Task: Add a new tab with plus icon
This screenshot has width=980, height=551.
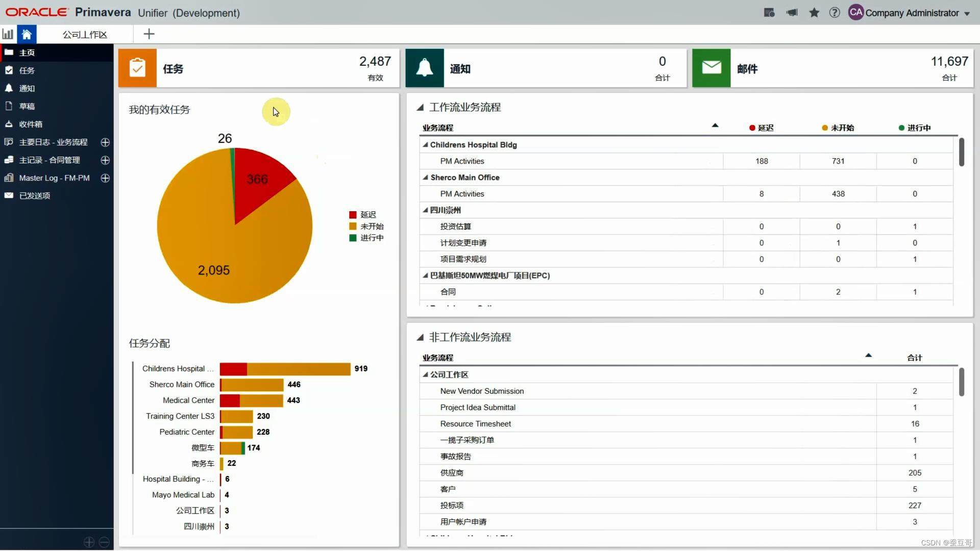Action: (x=149, y=34)
